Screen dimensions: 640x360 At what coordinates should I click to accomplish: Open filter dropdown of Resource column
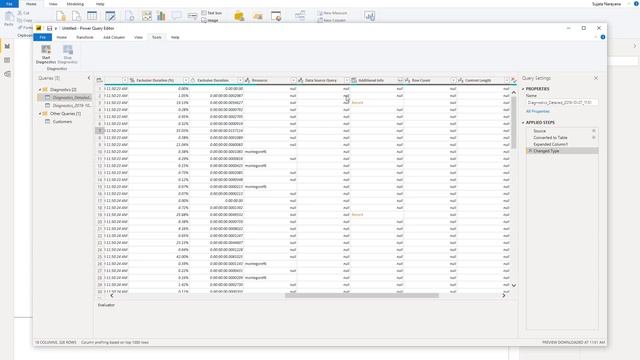pyautogui.click(x=293, y=80)
